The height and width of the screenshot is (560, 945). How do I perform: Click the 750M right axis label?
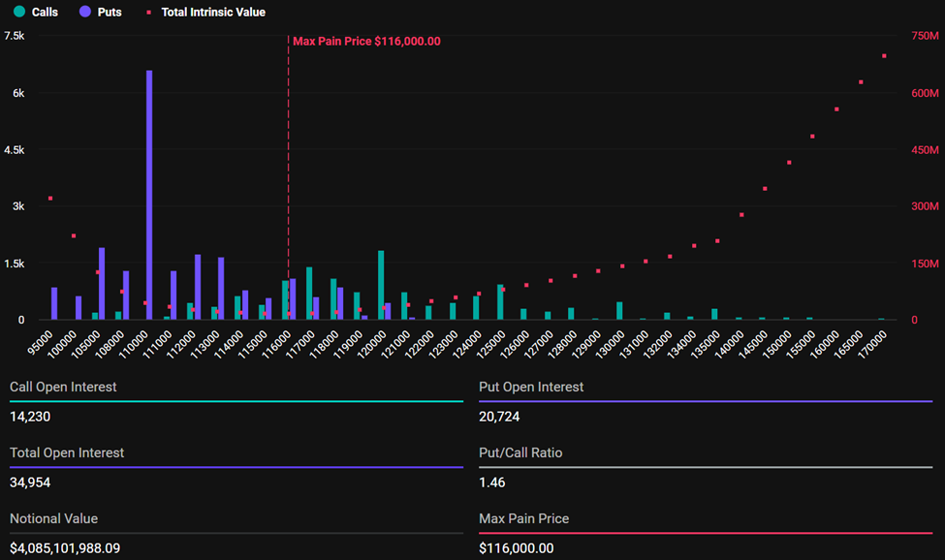[x=925, y=36]
